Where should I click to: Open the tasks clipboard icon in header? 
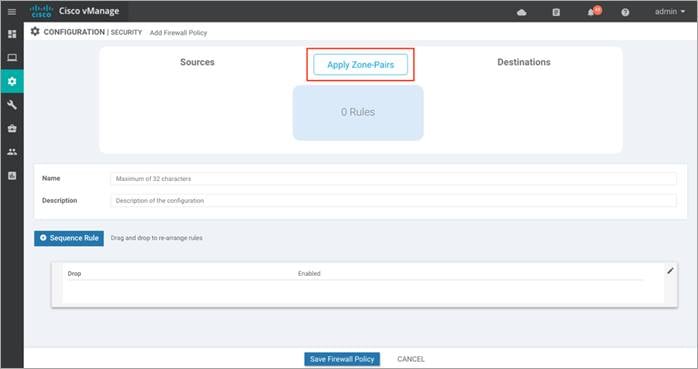(556, 12)
